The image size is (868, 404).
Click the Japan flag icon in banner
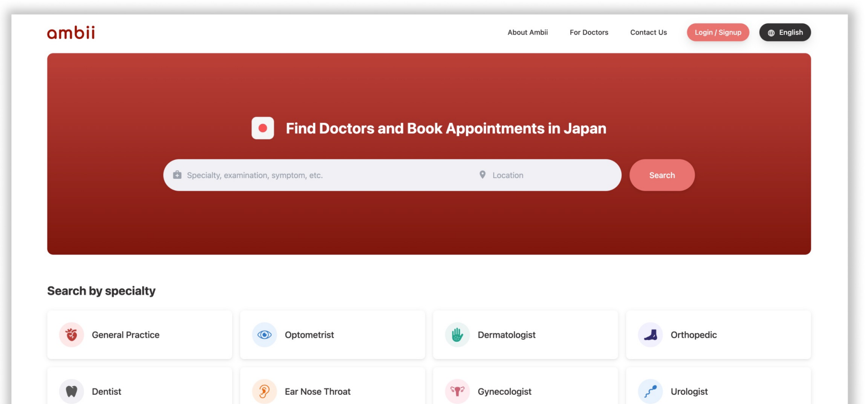[x=263, y=128]
